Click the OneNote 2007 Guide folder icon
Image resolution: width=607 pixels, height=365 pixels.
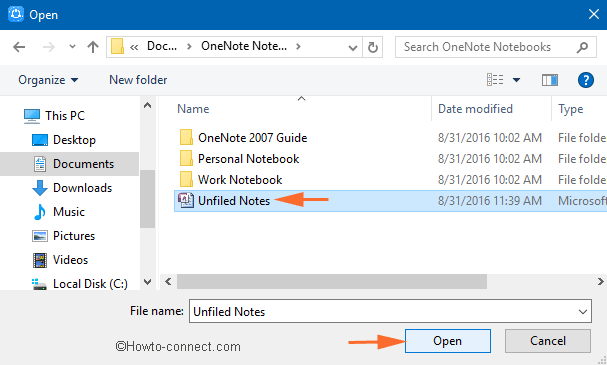(x=186, y=137)
